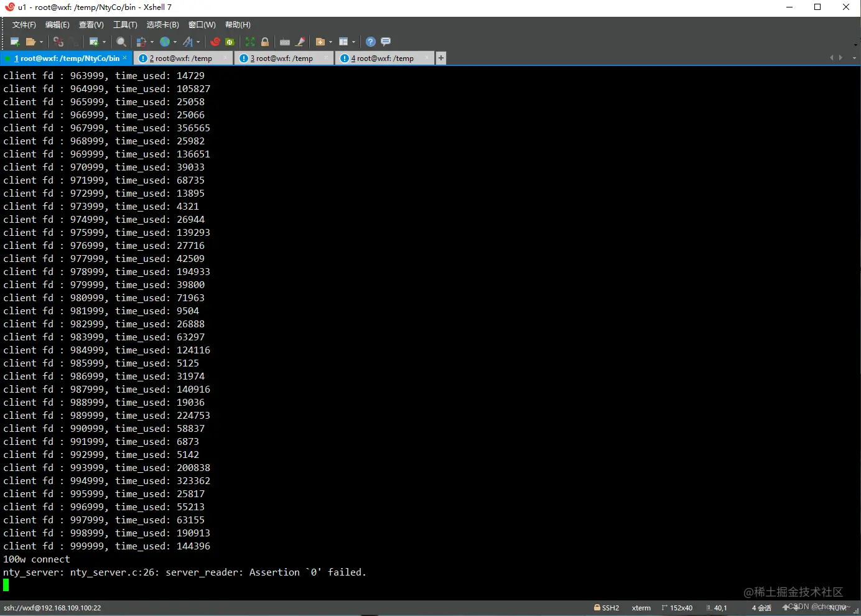This screenshot has height=616, width=861.
Task: Click the window layout icon
Action: (343, 42)
